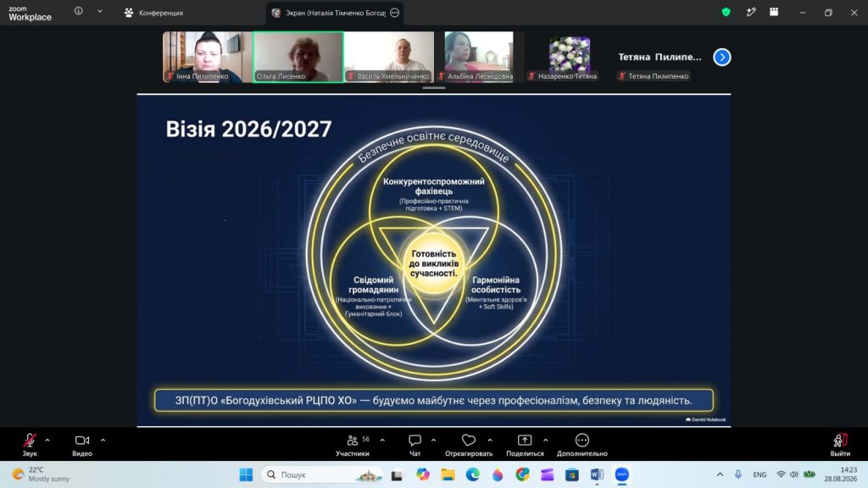Click Выйти to leave meeting
This screenshot has width=868, height=488.
tap(840, 445)
